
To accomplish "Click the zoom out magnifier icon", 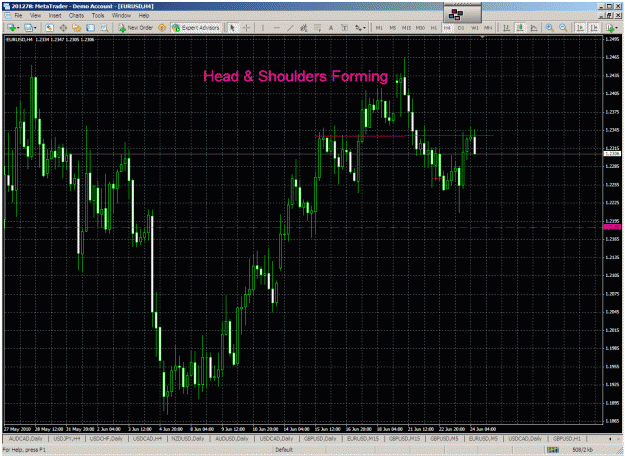I will tap(563, 28).
